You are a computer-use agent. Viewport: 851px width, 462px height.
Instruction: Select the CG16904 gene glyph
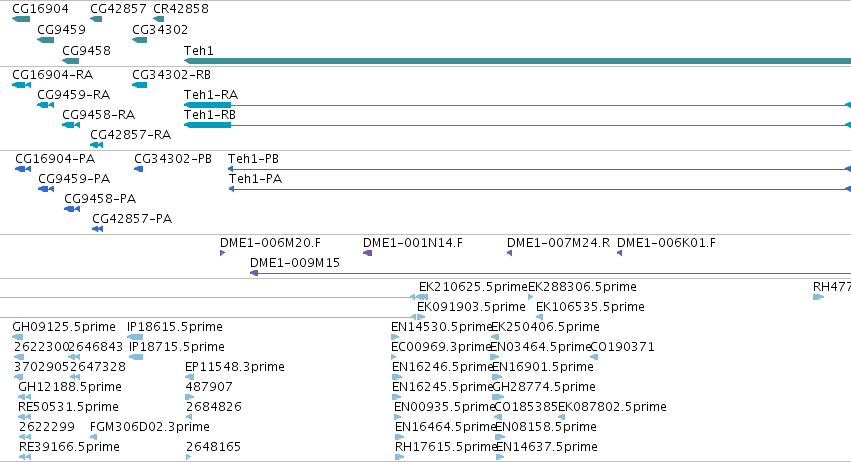[21, 19]
